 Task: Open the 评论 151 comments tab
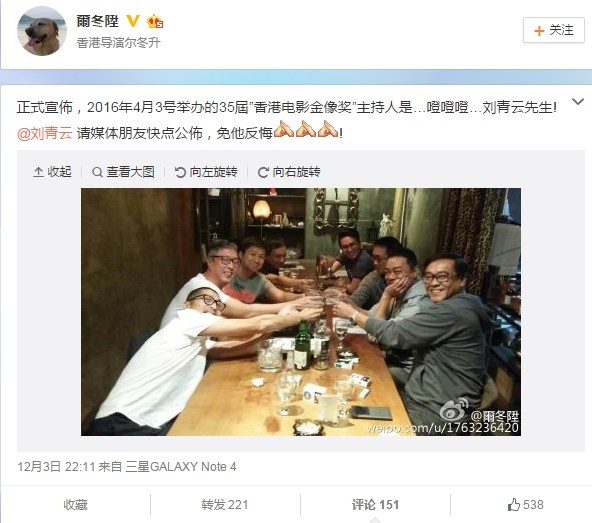point(375,504)
